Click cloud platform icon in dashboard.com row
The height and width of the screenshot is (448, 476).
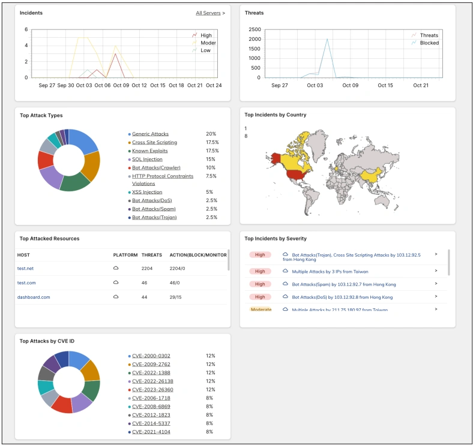point(116,297)
